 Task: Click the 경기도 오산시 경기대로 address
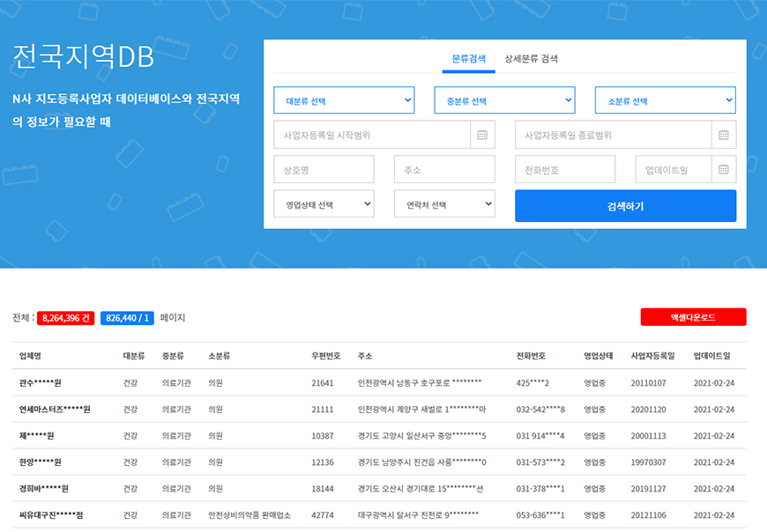(421, 489)
